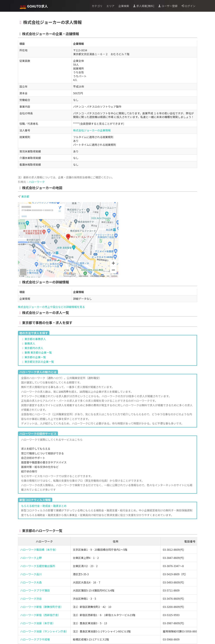Screen dimensions: 215x644
Task: Open 東京都文京区の企業一覧 link
Action: pos(39,362)
